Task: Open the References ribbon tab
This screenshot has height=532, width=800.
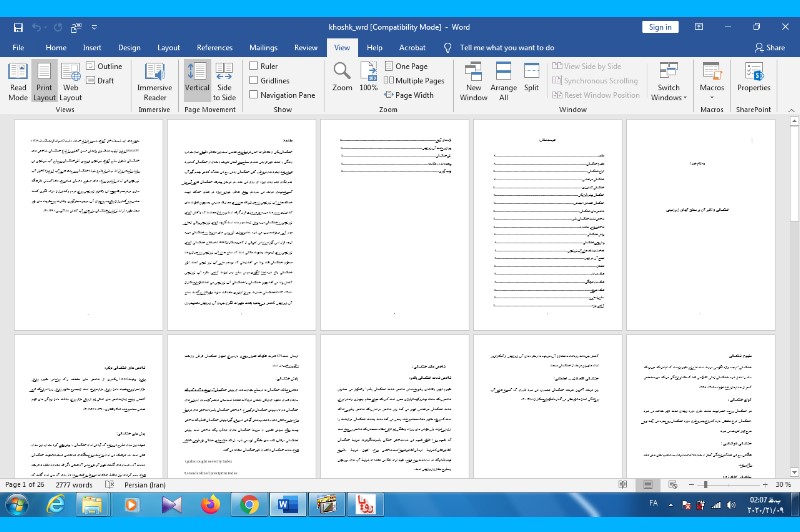Action: pos(214,47)
